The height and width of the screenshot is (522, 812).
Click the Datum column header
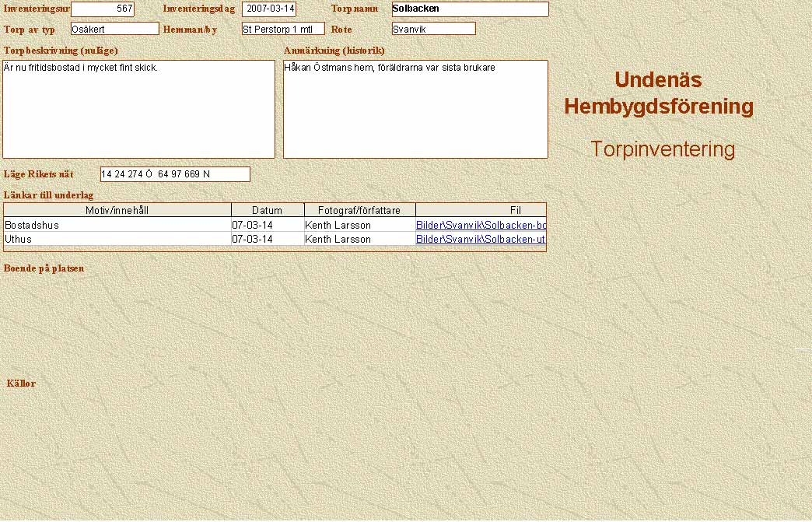[268, 210]
